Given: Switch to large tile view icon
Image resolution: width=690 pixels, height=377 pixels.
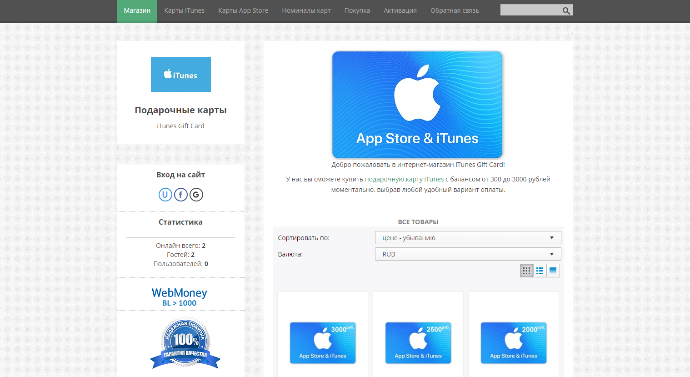Looking at the screenshot, I should pos(553,271).
